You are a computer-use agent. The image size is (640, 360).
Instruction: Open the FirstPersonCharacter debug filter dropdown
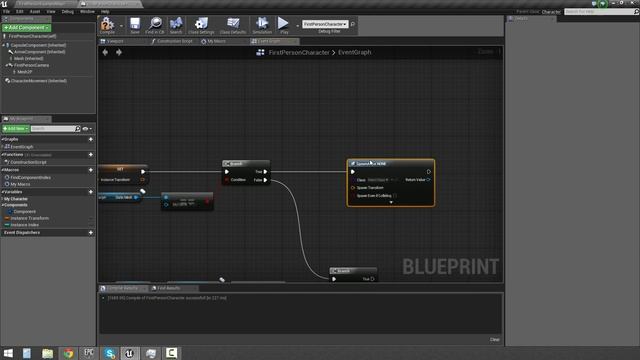pyautogui.click(x=325, y=24)
